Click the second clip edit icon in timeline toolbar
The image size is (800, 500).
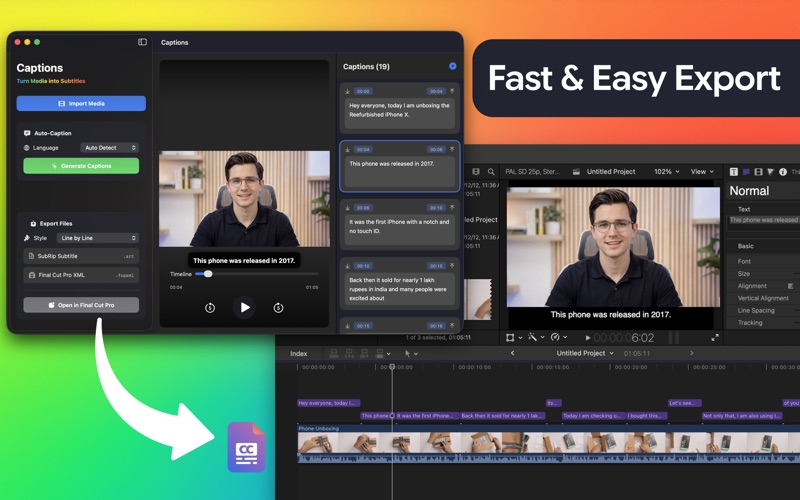tap(349, 353)
